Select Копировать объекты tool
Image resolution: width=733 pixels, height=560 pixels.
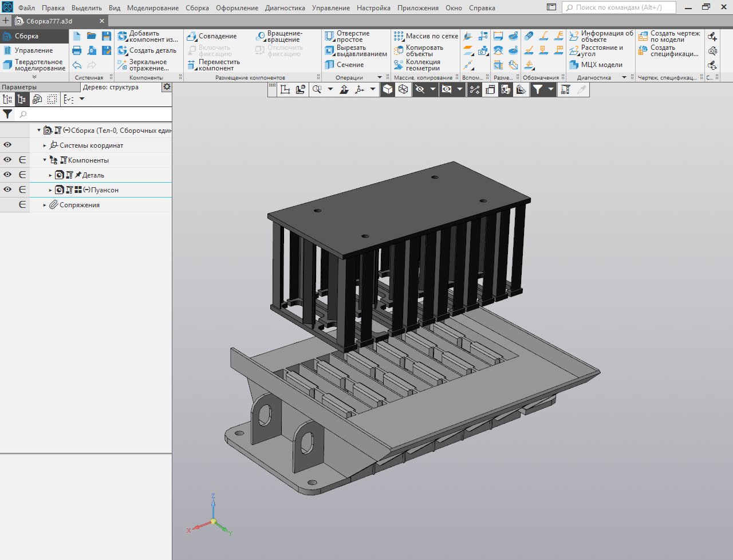[419, 50]
